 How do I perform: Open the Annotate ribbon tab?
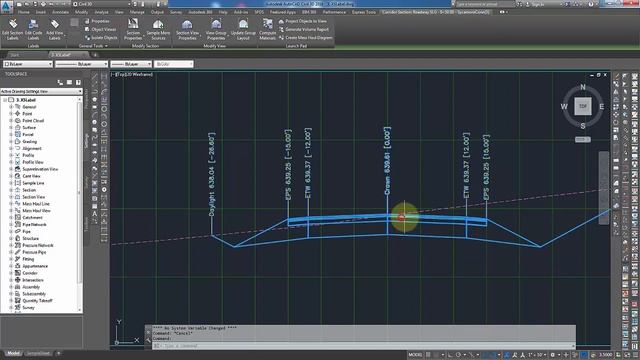[x=60, y=12]
